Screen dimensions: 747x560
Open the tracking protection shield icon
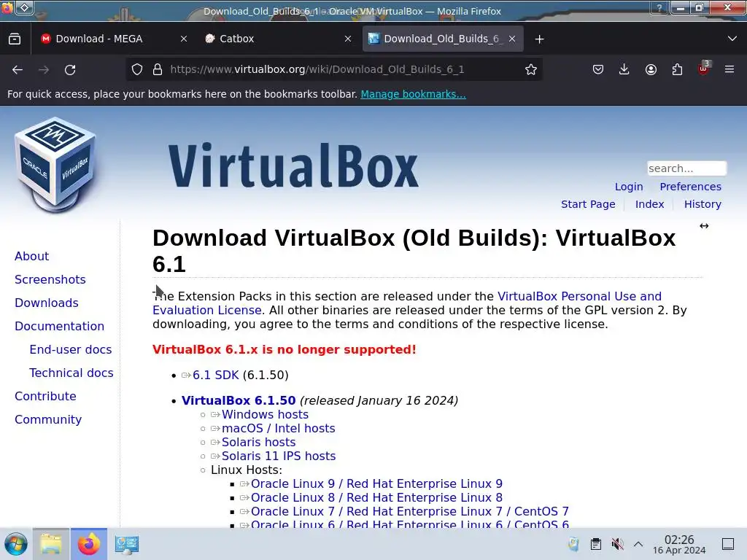(137, 69)
